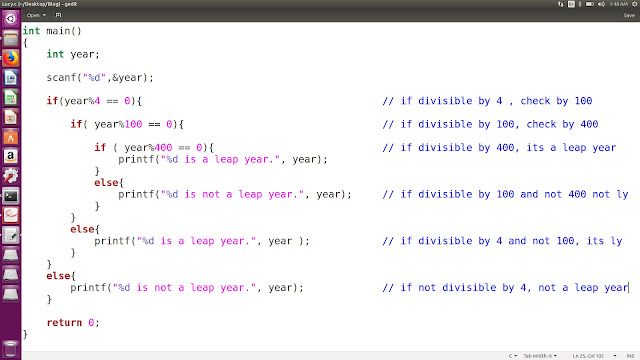Launch the Files manager from the dock

[11, 39]
